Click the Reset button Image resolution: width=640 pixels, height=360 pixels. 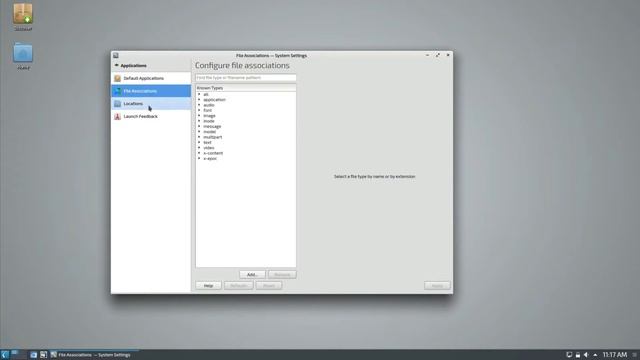[x=269, y=286]
